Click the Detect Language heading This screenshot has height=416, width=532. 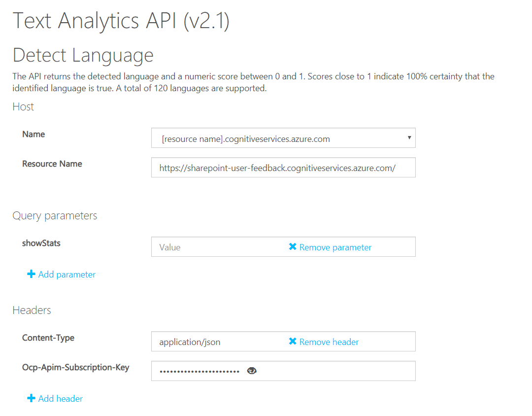[83, 55]
